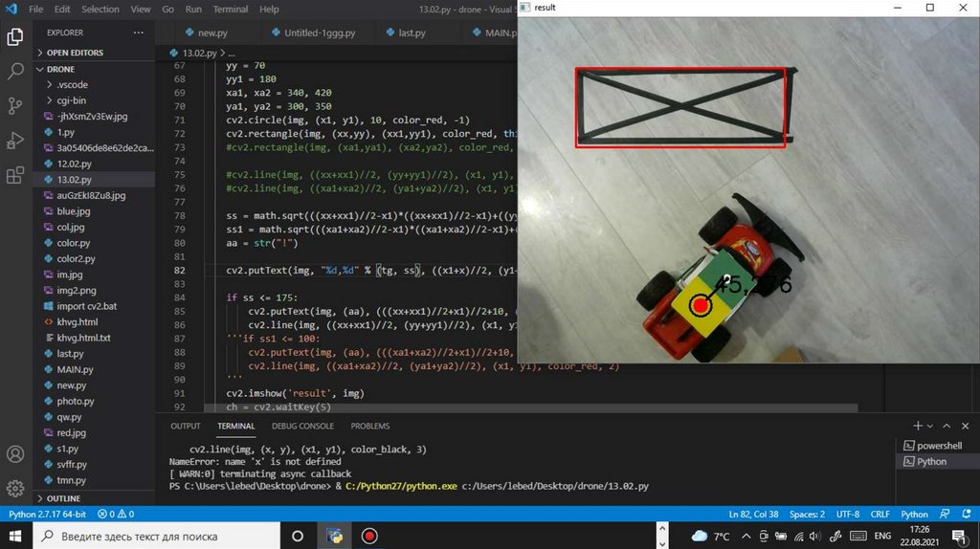
Task: Click the Windows taskbar search box
Action: (153, 536)
